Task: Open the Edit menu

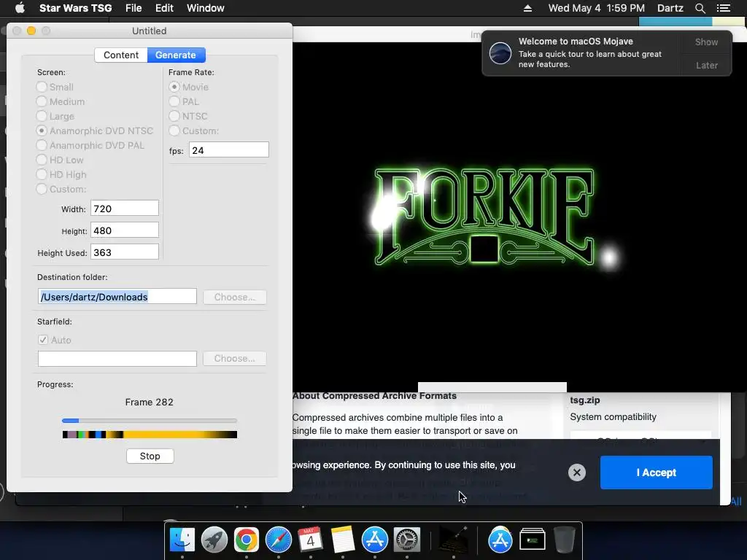Action: 164,8
